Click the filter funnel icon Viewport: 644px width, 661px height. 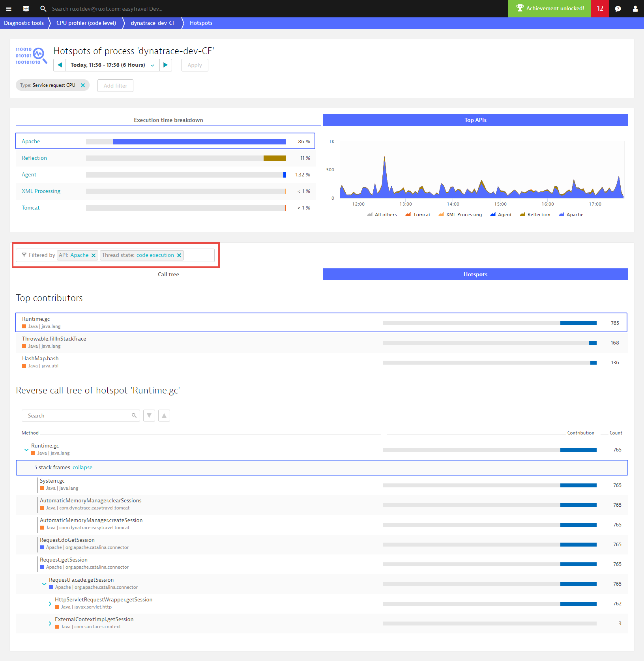pos(24,255)
